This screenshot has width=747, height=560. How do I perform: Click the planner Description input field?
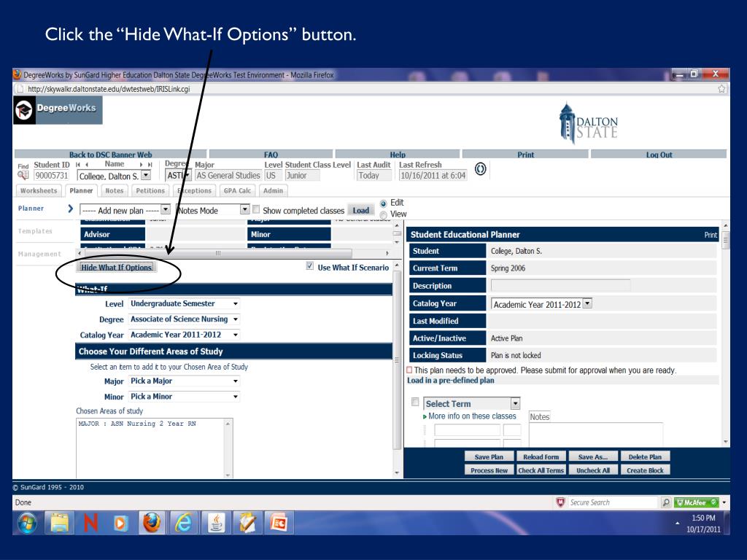coord(561,285)
